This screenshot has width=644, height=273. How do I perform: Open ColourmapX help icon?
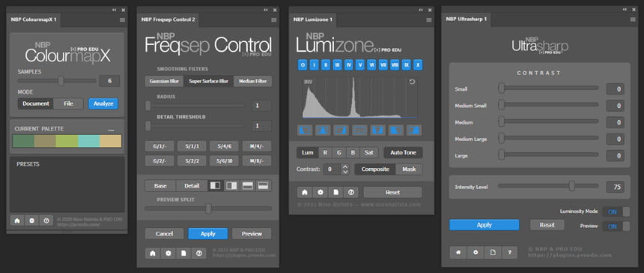[x=46, y=220]
